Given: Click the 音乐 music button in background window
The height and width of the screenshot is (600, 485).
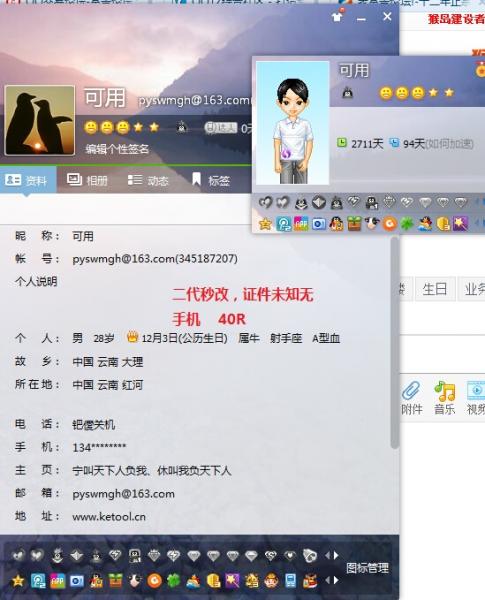Looking at the screenshot, I should tap(445, 398).
